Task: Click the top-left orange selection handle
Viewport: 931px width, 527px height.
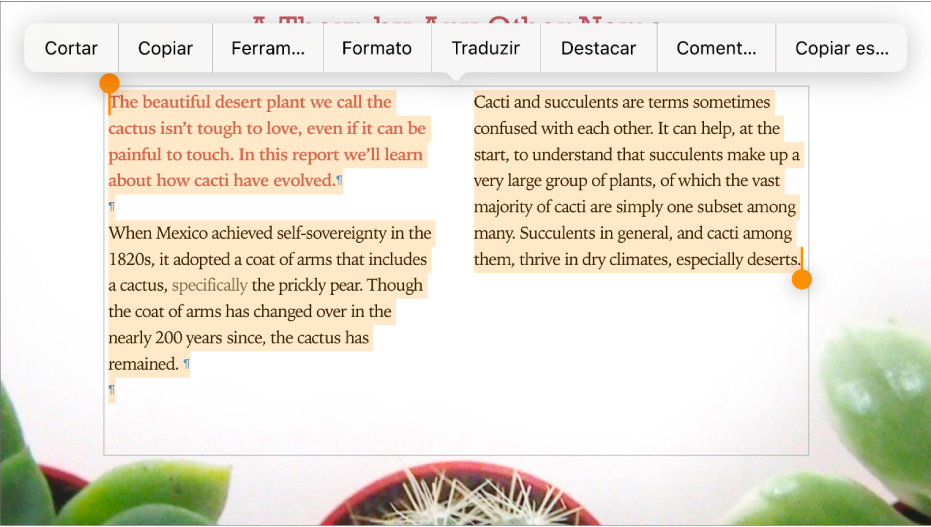Action: click(109, 84)
